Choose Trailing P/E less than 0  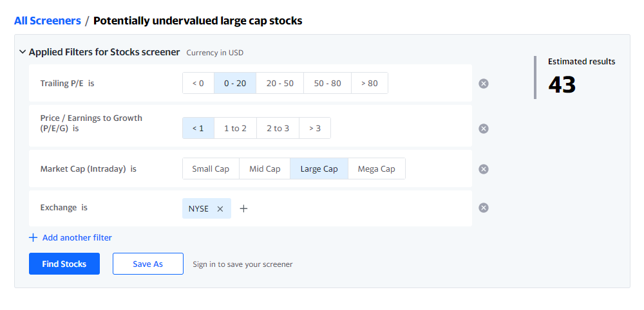(x=198, y=83)
